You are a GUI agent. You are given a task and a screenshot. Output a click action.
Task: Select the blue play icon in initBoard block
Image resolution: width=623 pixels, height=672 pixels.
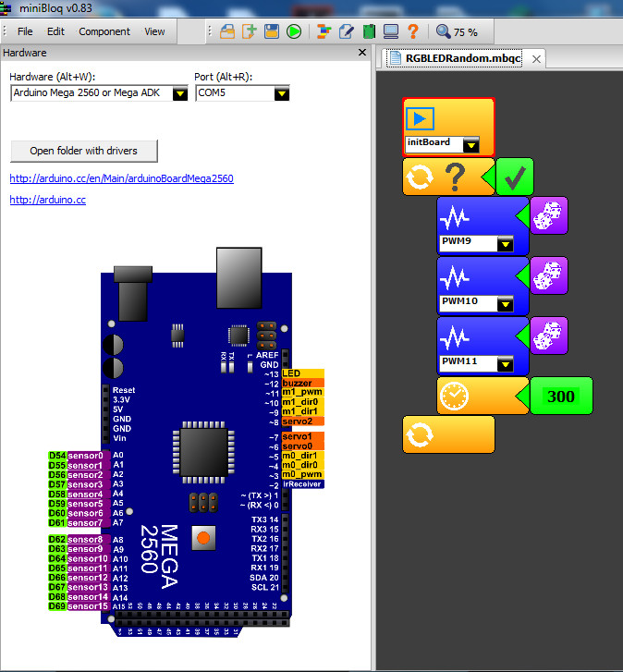420,118
